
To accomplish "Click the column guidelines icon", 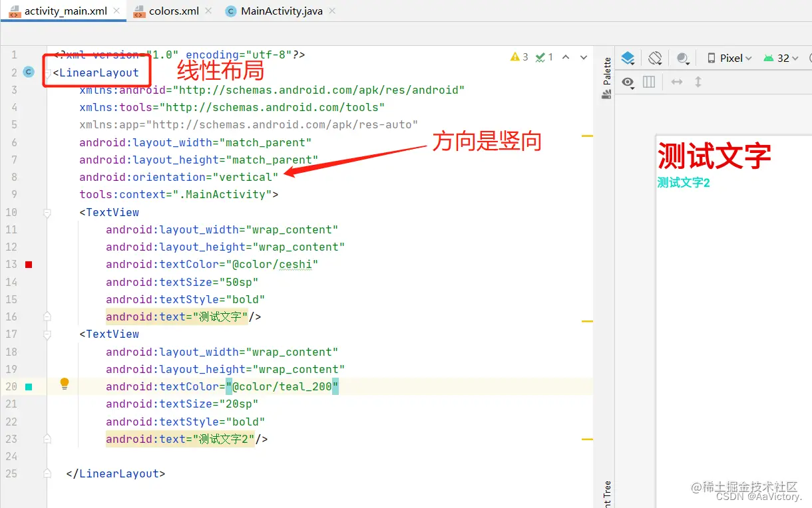I will pos(649,82).
